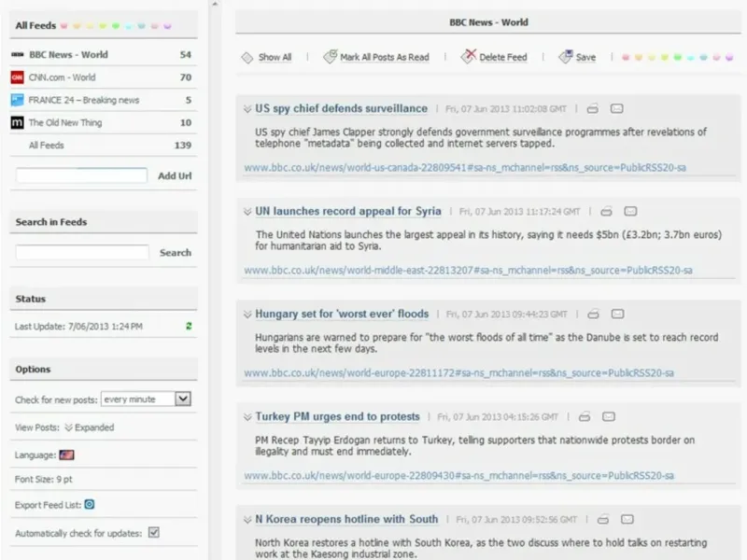Change language via the flag icon

pyautogui.click(x=66, y=455)
